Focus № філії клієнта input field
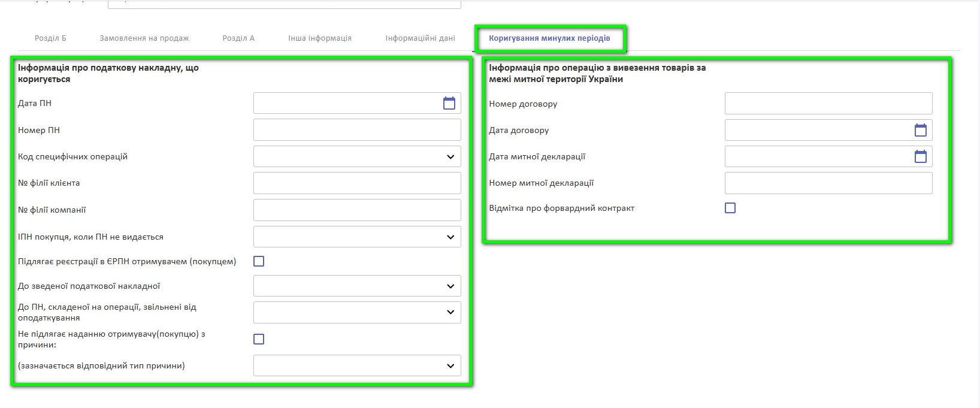 click(357, 183)
